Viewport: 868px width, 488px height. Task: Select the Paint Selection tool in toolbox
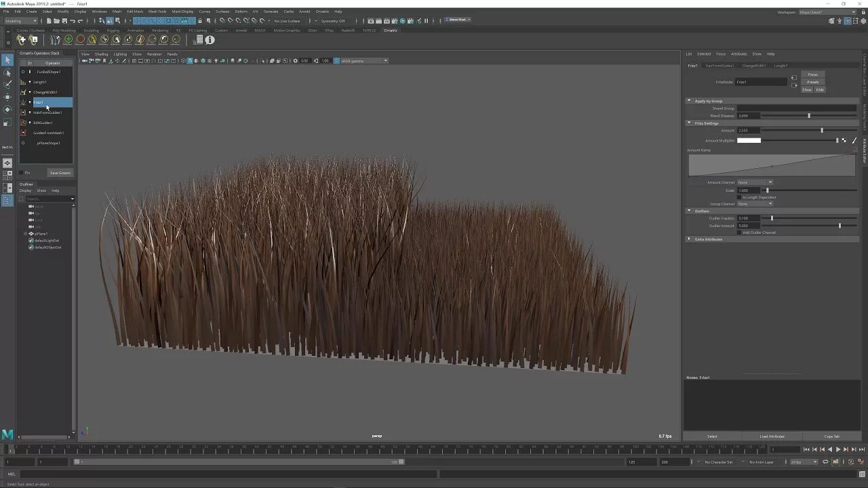tap(7, 85)
